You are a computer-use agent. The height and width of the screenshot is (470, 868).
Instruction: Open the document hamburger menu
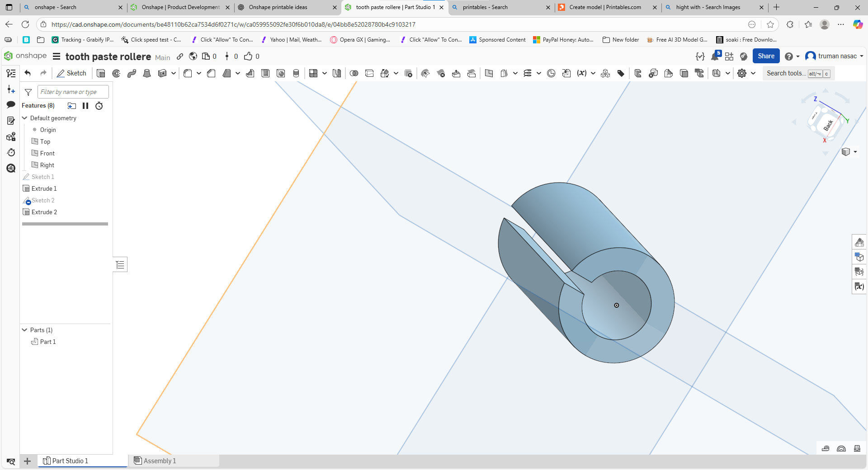[x=57, y=56]
